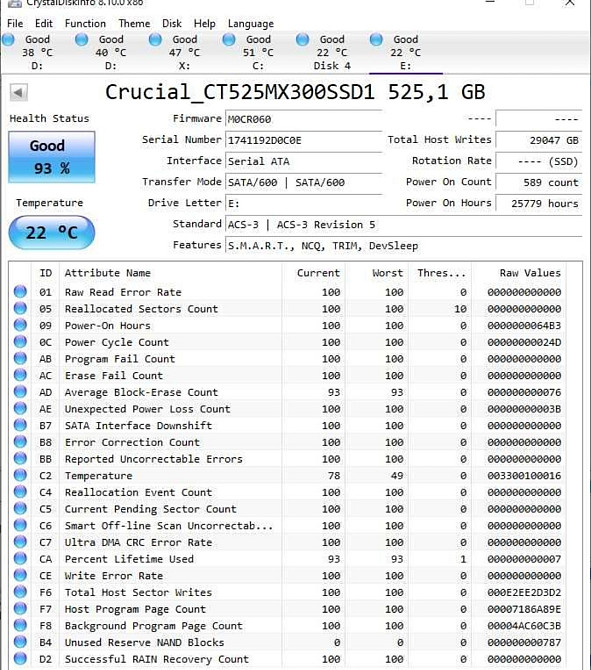The width and height of the screenshot is (591, 670).
Task: Click status icon for Program Fail Count
Action: click(x=20, y=359)
